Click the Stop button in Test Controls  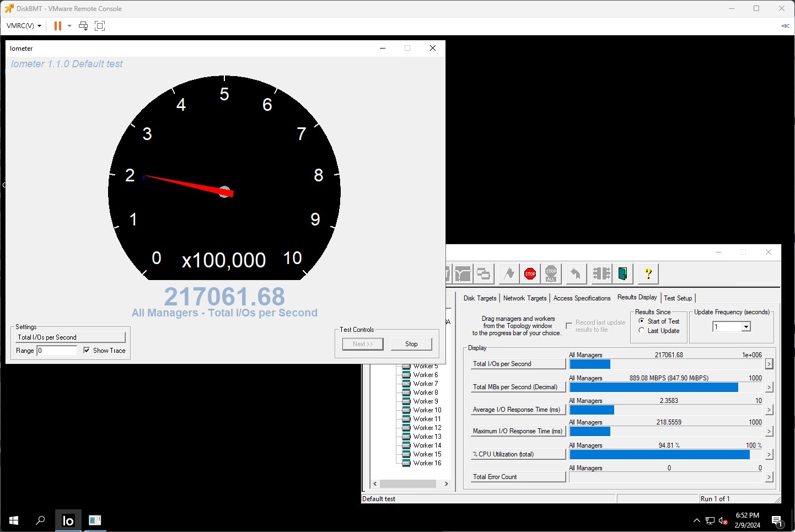pyautogui.click(x=411, y=344)
